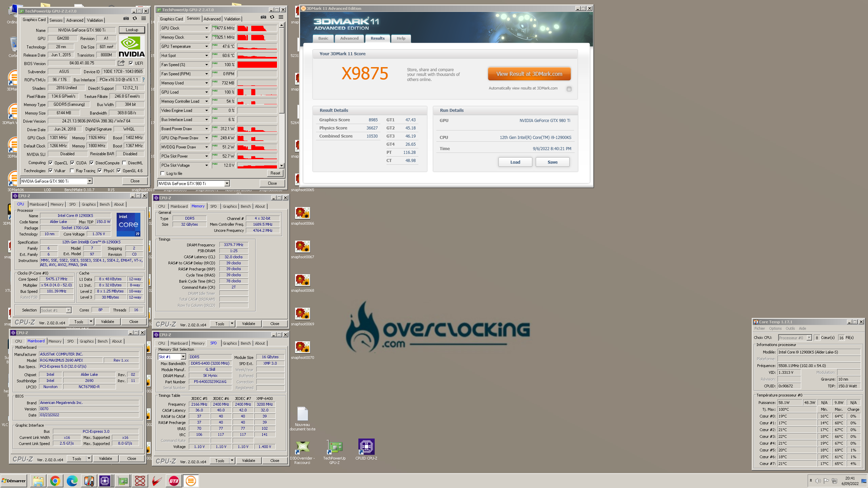868x488 pixels.
Task: Open the Slot #1 memory slot dropdown
Action: [x=183, y=357]
